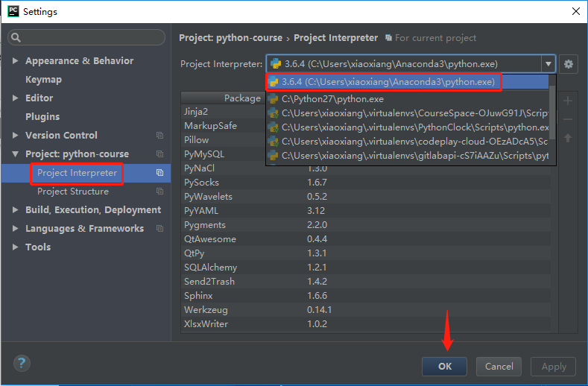Select C:\Python27\python.exe interpreter option
Image resolution: width=588 pixels, height=386 pixels.
[x=408, y=99]
